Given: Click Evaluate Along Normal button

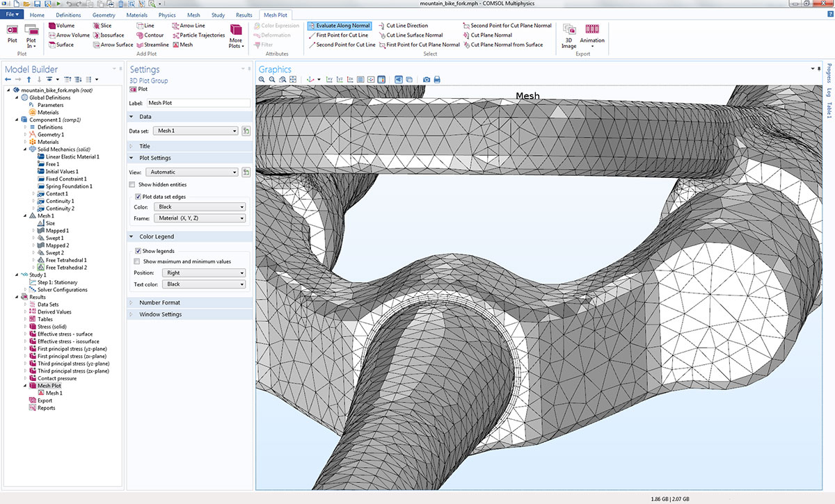Looking at the screenshot, I should 338,26.
